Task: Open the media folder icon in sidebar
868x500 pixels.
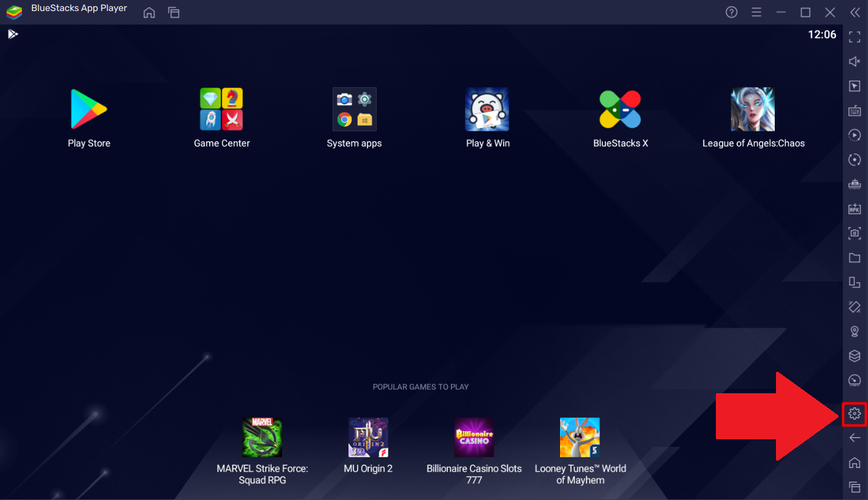Action: click(855, 258)
